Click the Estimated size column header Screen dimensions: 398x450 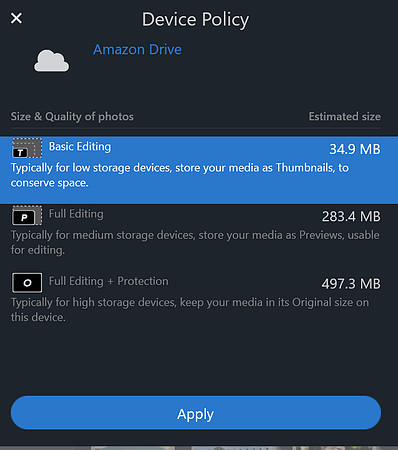344,116
